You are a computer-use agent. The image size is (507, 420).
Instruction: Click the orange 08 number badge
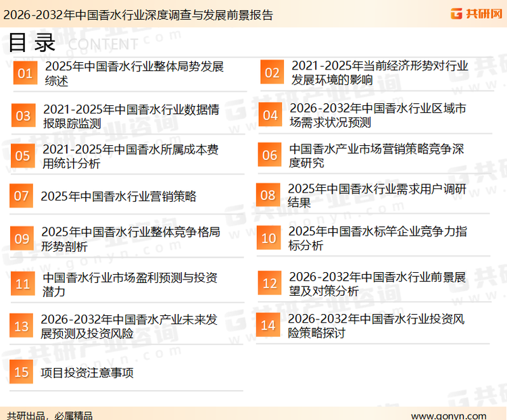coord(268,195)
